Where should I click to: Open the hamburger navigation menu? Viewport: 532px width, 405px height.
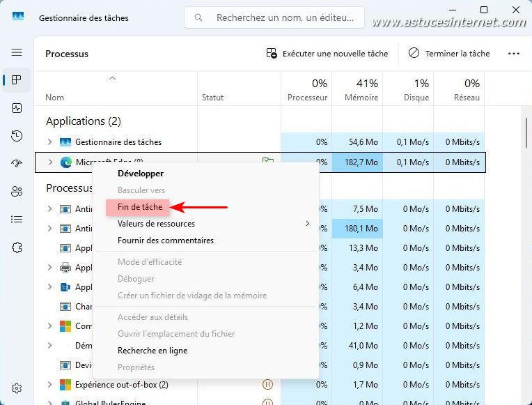[x=17, y=52]
